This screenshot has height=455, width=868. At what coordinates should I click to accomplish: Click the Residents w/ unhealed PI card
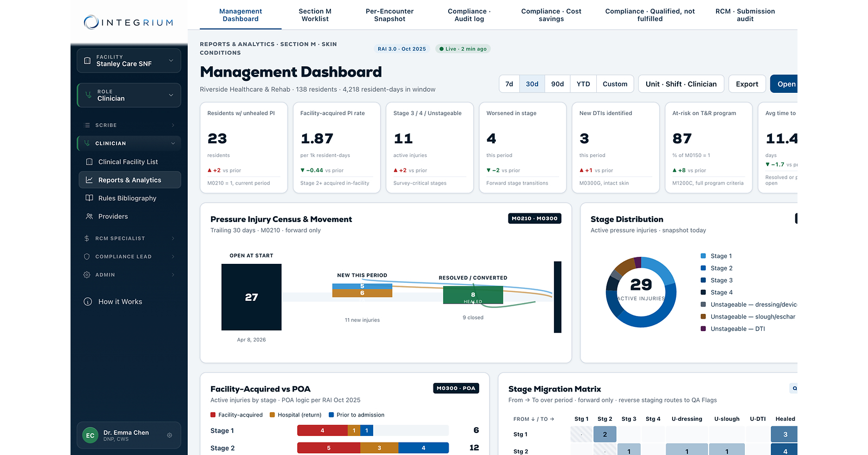[x=244, y=148]
